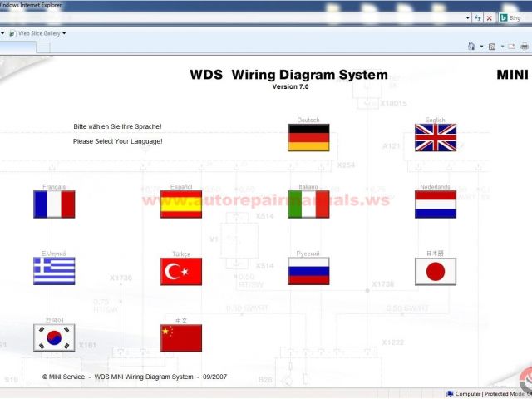Image resolution: width=532 pixels, height=399 pixels.
Task: Click the Refresh page button
Action: 477,17
